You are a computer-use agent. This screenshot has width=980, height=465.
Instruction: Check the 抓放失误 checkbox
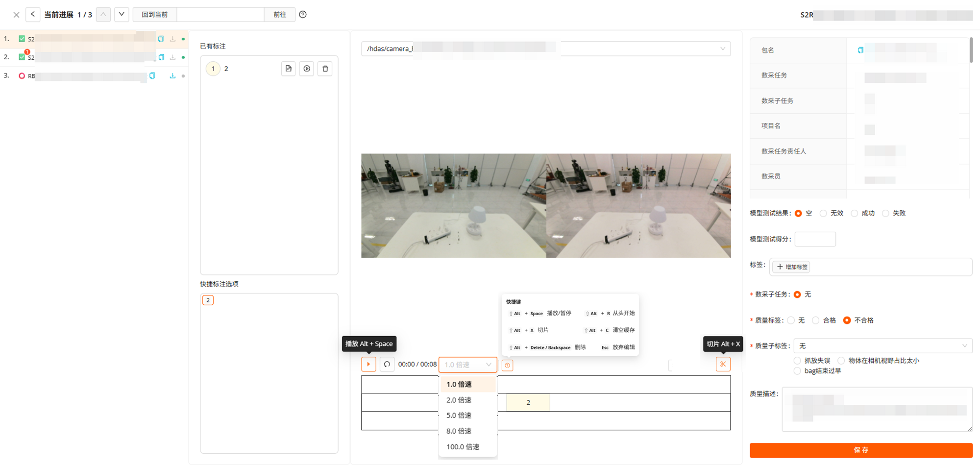tap(797, 361)
